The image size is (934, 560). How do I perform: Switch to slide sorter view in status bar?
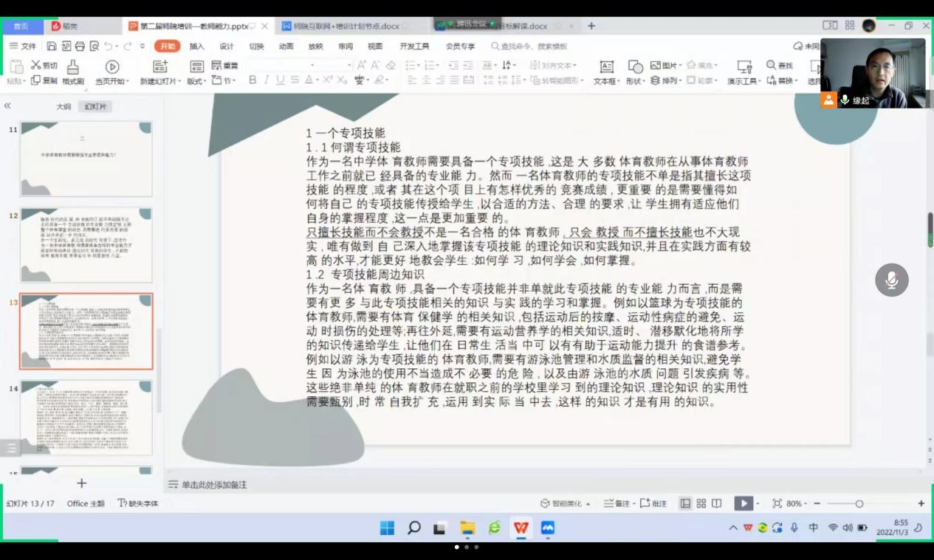[701, 503]
